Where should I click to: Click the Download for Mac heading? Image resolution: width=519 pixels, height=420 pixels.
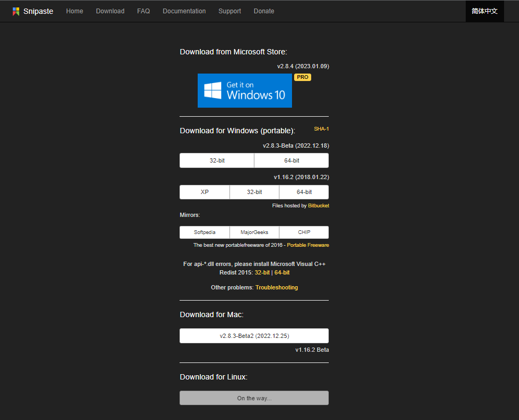coord(212,315)
